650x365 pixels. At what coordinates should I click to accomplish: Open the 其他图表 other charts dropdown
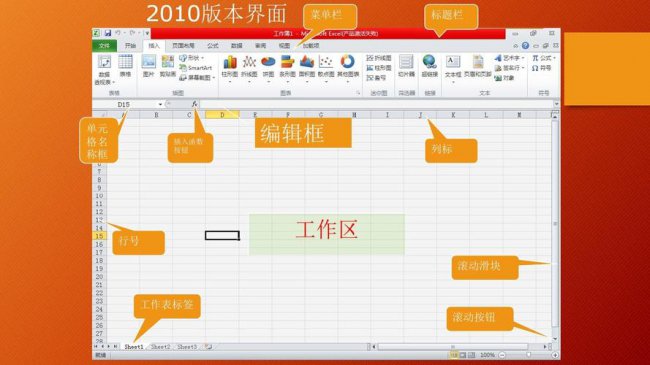[347, 82]
